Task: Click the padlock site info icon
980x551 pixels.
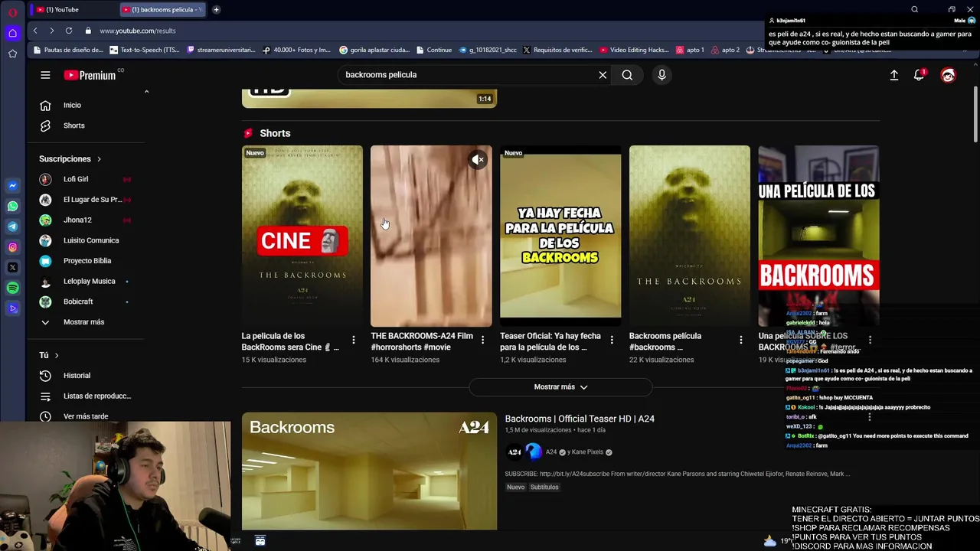Action: (x=88, y=31)
